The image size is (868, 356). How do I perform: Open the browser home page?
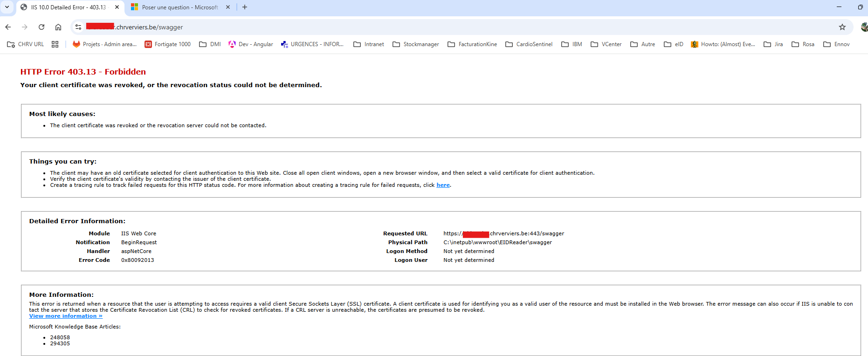click(x=58, y=27)
